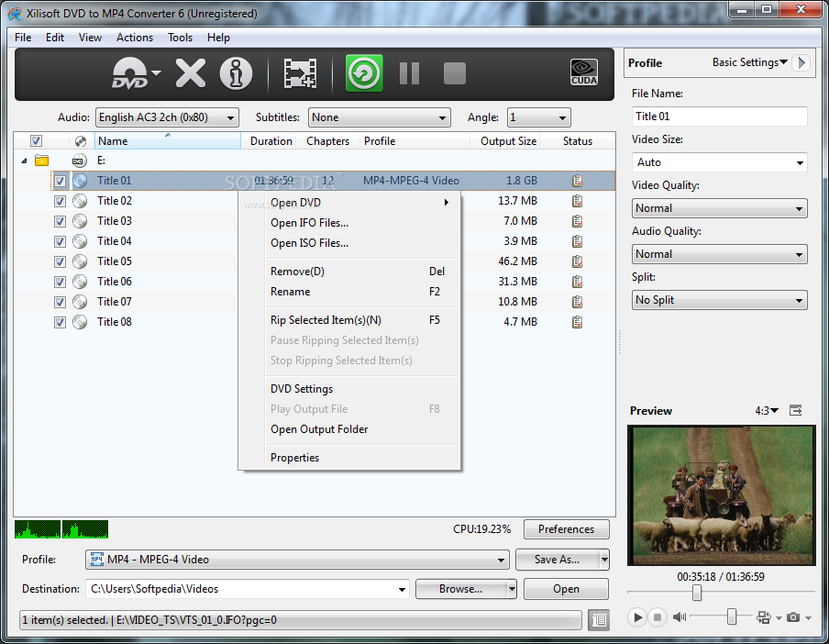Open the log view icon beside the status bar
Viewport: 829px width, 644px height.
(x=599, y=619)
